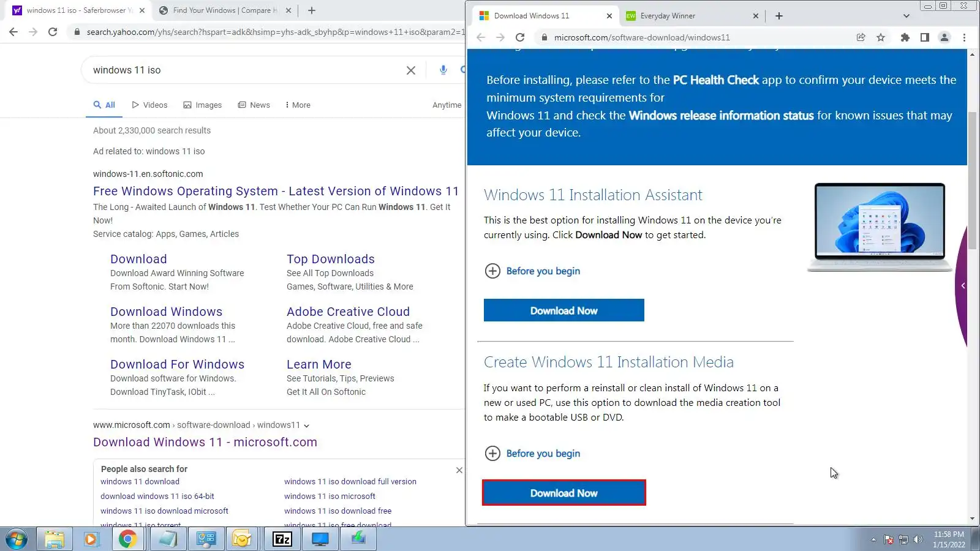The height and width of the screenshot is (551, 980).
Task: Bookmark the Download Windows 11 page
Action: tap(881, 37)
